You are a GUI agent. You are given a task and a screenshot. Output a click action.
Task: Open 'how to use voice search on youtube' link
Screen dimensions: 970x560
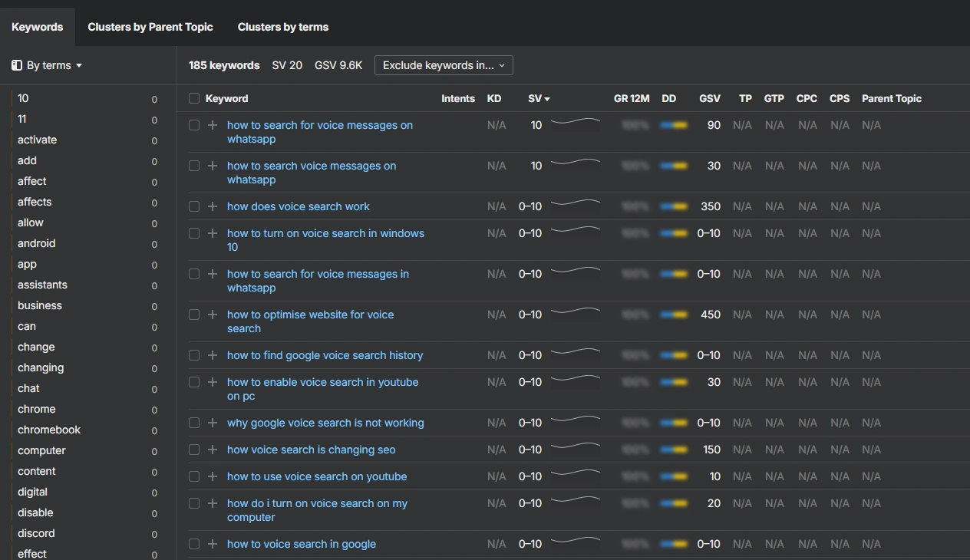tap(317, 476)
